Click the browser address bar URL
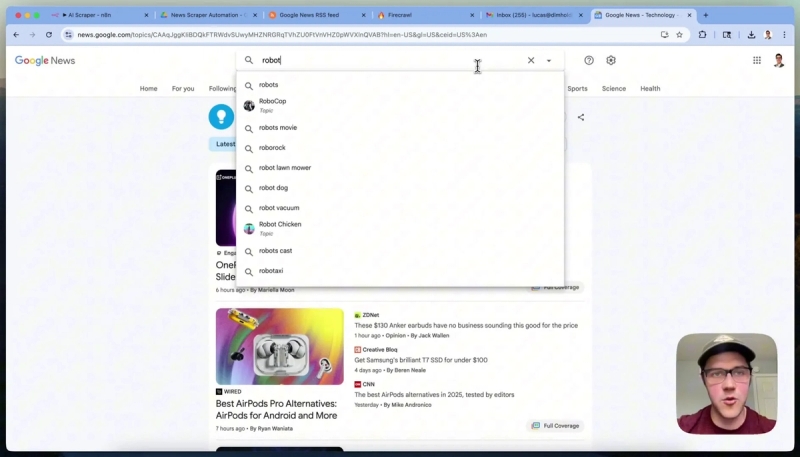 282,35
